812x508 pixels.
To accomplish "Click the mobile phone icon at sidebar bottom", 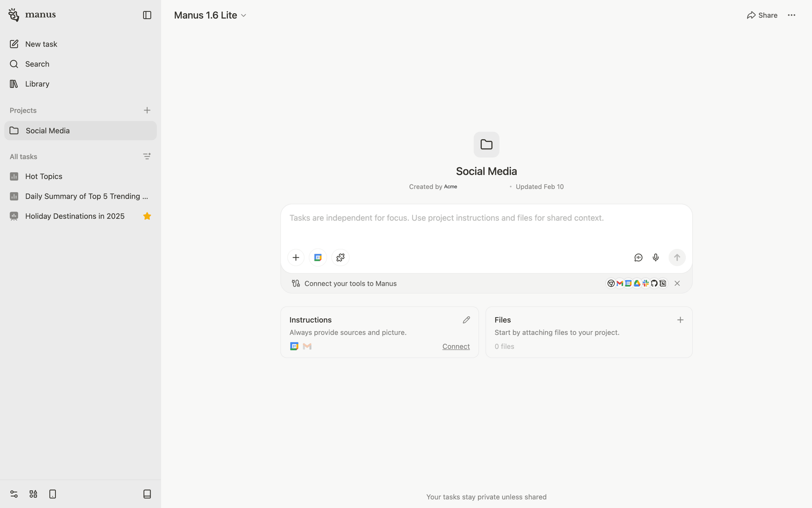I will coord(53,494).
